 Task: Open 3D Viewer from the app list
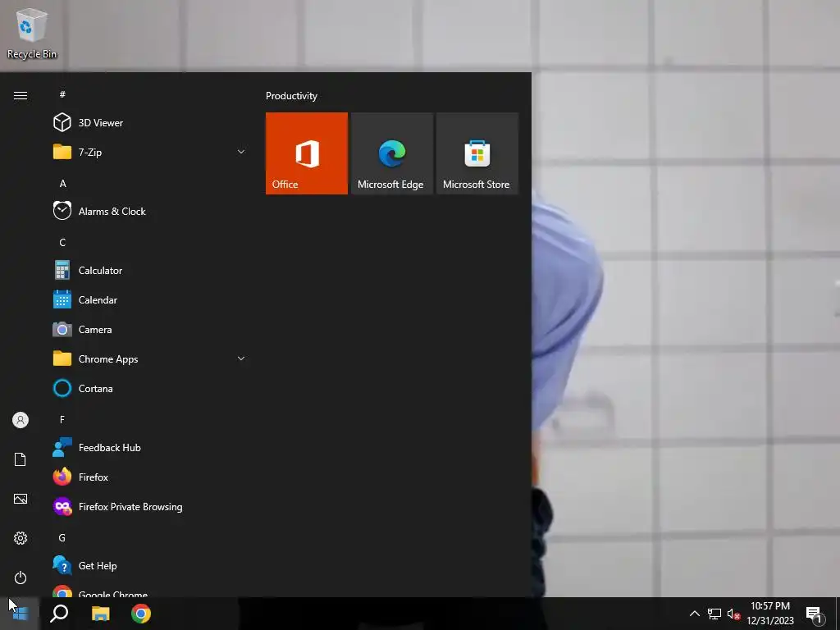point(149,123)
